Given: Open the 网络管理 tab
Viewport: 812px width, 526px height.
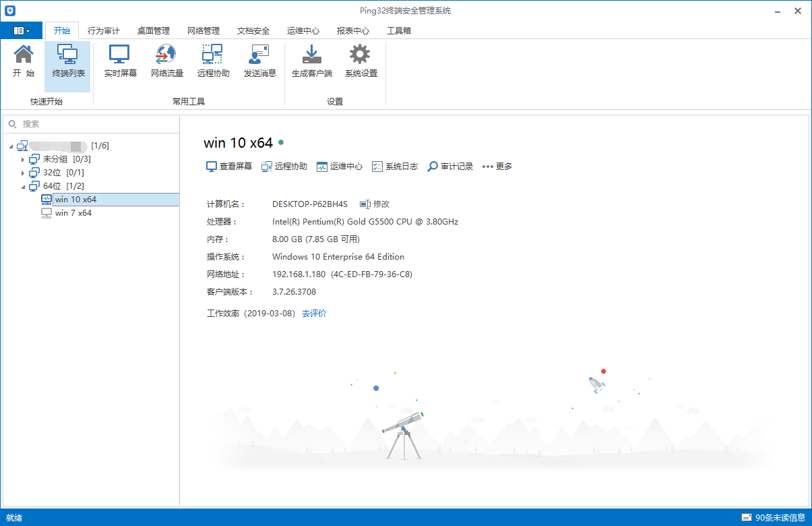Looking at the screenshot, I should 204,30.
